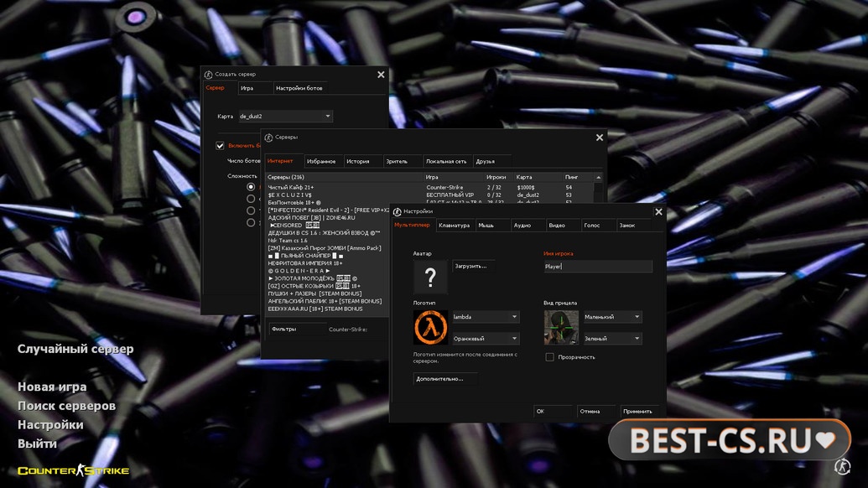Click the Серверы window title icon
This screenshot has width=868, height=488.
268,138
